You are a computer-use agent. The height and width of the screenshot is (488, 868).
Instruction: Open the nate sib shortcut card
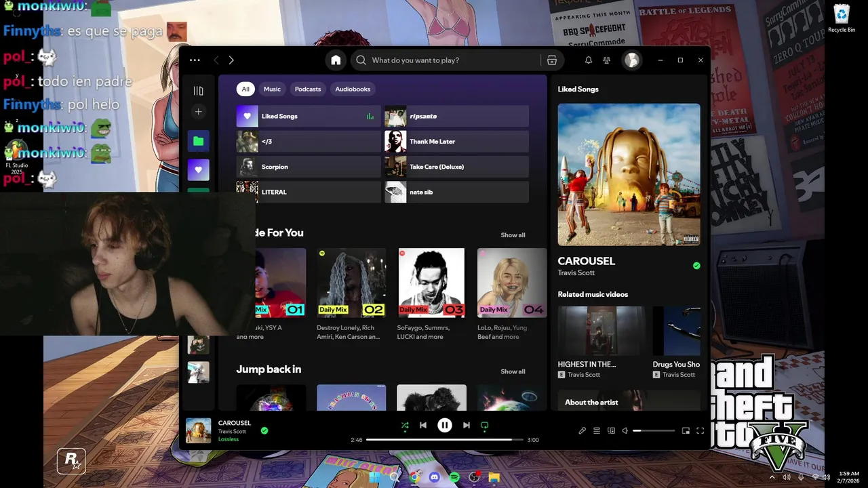456,192
